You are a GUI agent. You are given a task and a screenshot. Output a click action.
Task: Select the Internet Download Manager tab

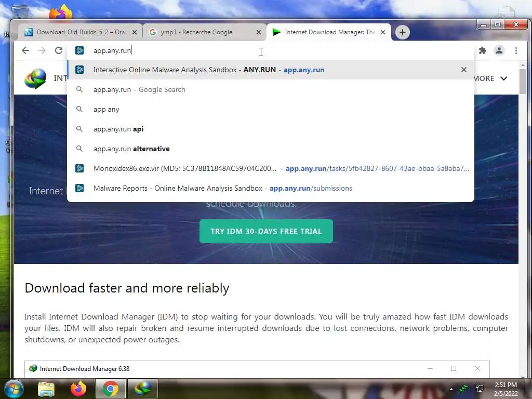pos(329,32)
